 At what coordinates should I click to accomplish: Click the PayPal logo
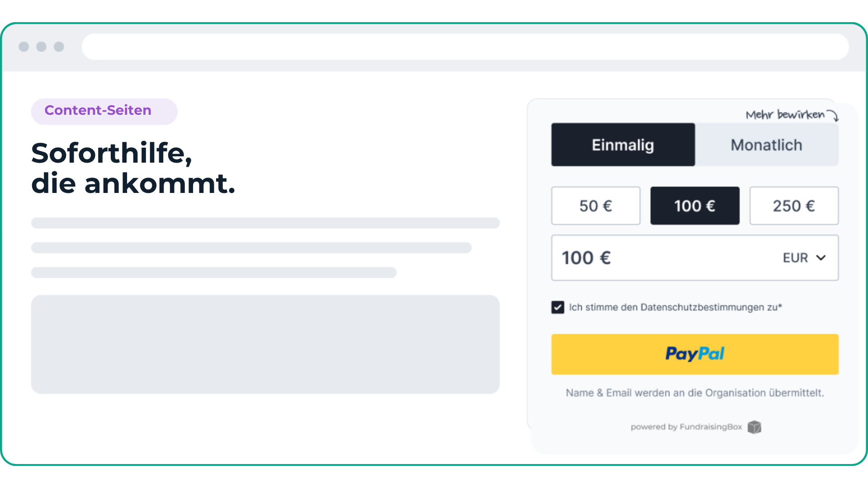[x=695, y=354]
